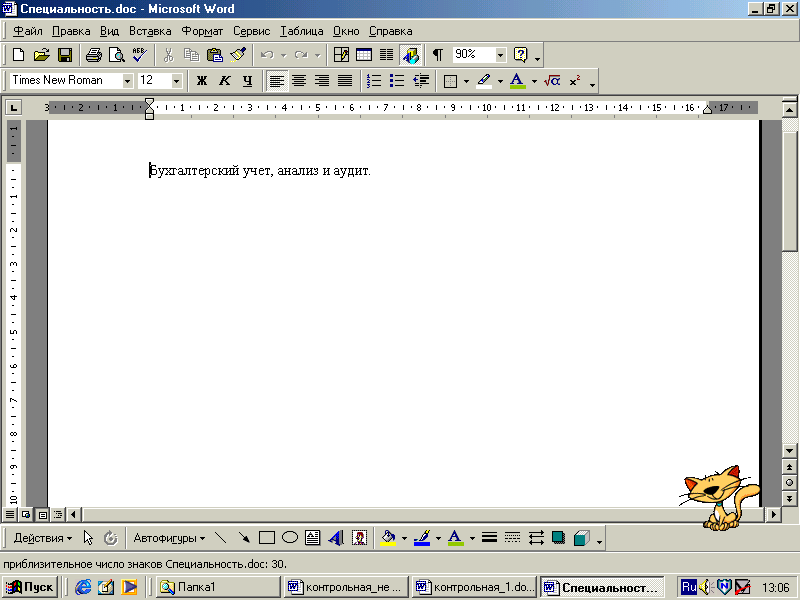Apply bulleted list
The height and width of the screenshot is (600, 800).
tap(397, 81)
